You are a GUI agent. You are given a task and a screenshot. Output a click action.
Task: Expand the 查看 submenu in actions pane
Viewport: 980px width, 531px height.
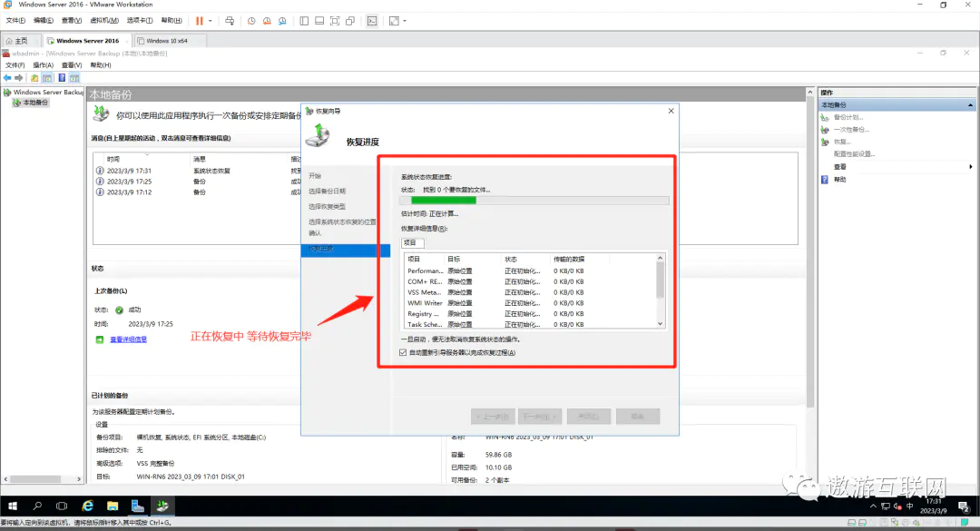click(971, 167)
